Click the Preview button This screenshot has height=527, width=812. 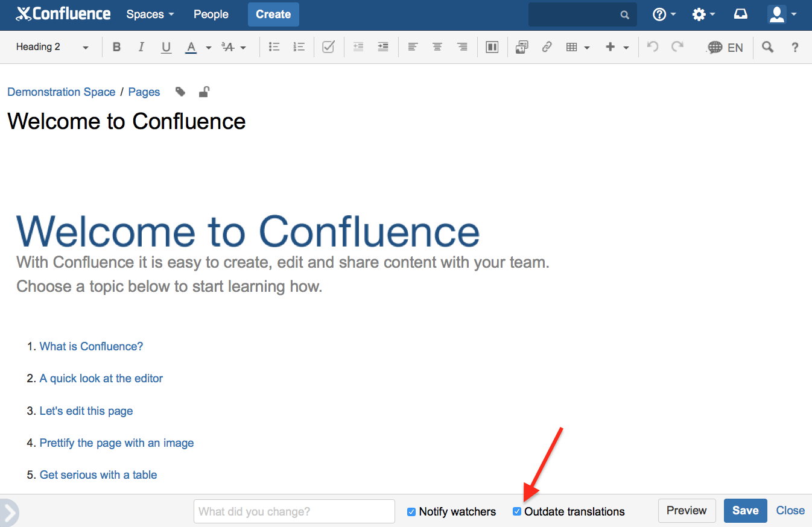point(687,511)
